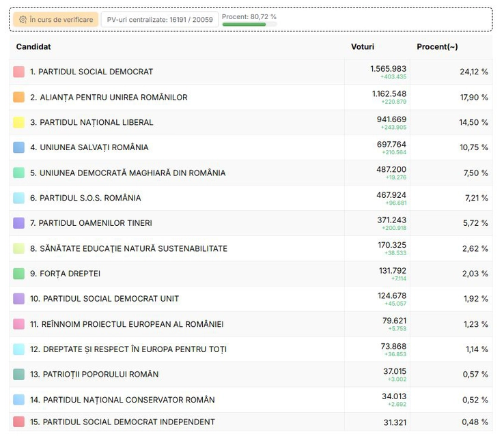This screenshot has width=504, height=436.
Task: Click the blue swatch for Uniunea Salvați România
Action: click(19, 147)
